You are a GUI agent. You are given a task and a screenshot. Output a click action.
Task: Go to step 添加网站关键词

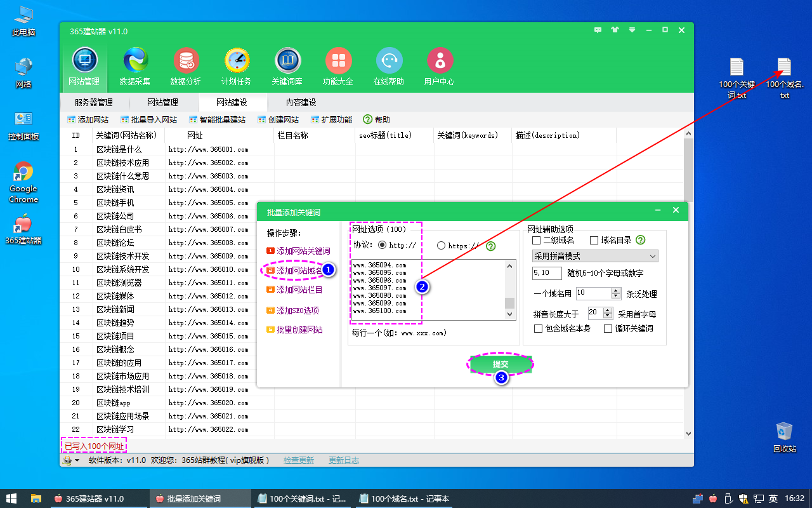tap(298, 251)
